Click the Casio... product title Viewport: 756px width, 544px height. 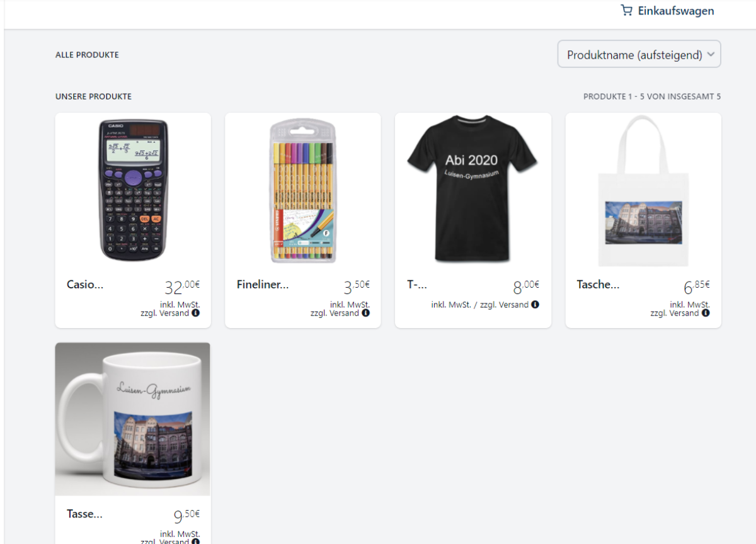[x=85, y=285]
